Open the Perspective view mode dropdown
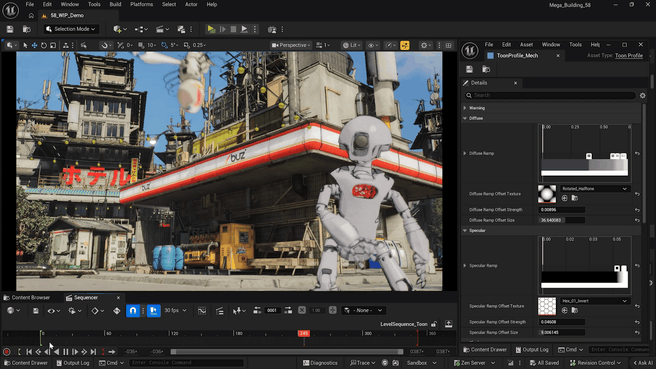 [x=291, y=45]
